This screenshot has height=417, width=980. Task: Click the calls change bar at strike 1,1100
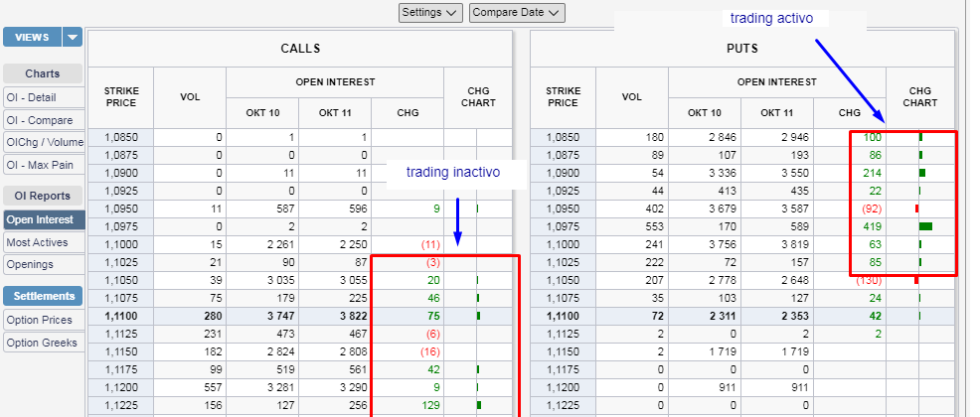(478, 316)
